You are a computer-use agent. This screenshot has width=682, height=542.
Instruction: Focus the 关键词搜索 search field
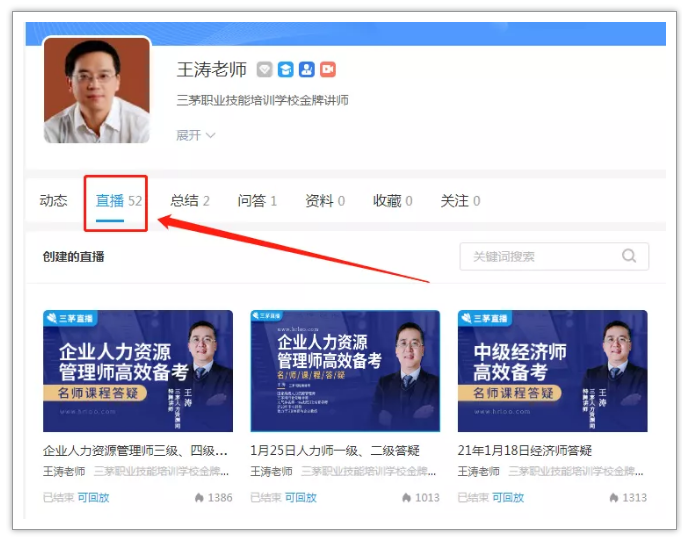[x=554, y=256]
